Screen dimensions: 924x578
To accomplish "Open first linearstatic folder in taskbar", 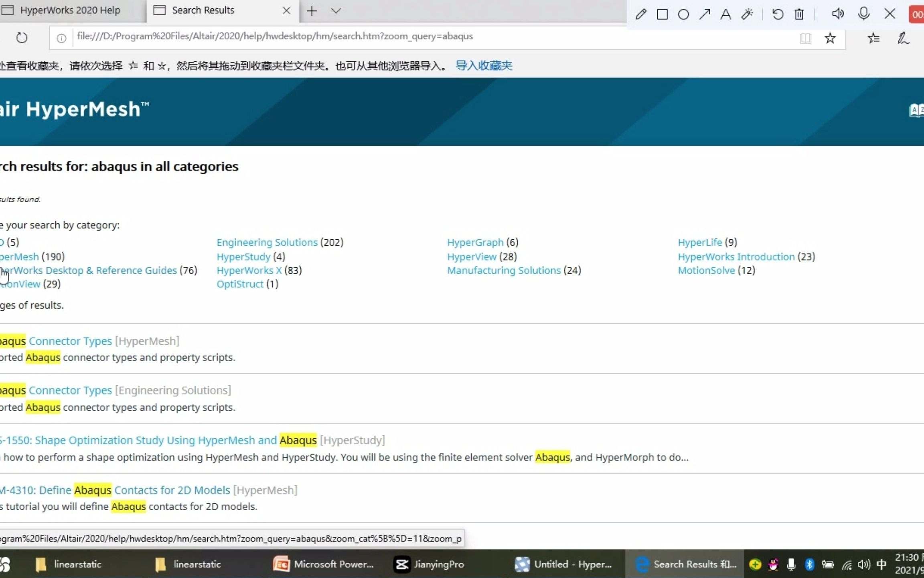I will [x=68, y=564].
